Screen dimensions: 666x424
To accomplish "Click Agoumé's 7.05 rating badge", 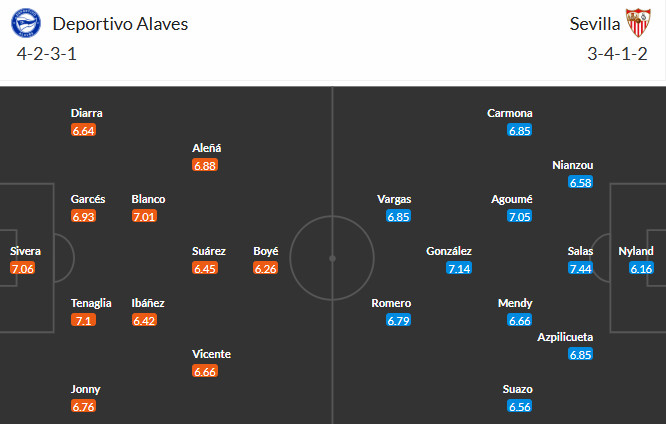I will click(519, 216).
